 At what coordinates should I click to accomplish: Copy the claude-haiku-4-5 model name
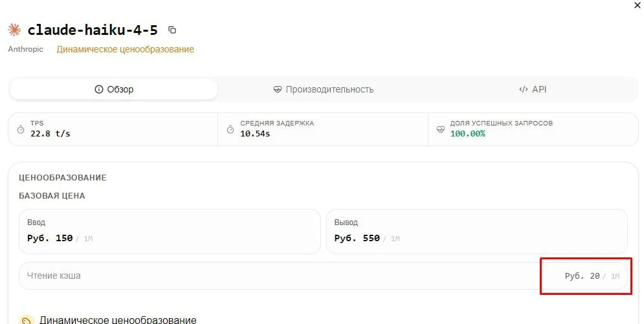click(172, 30)
